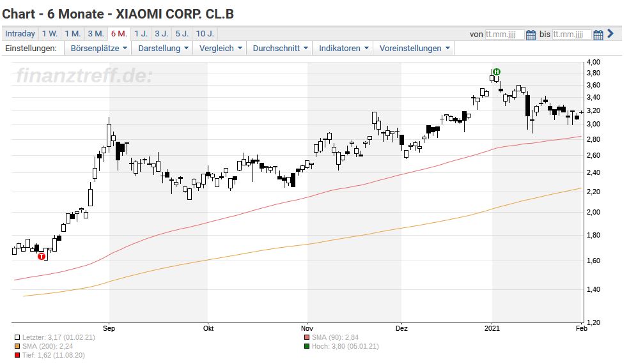Select the 5 J. time range tab

click(x=182, y=34)
